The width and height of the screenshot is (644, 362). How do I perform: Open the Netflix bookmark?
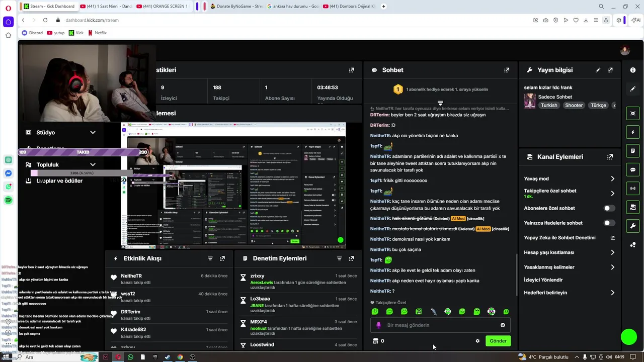point(97,33)
